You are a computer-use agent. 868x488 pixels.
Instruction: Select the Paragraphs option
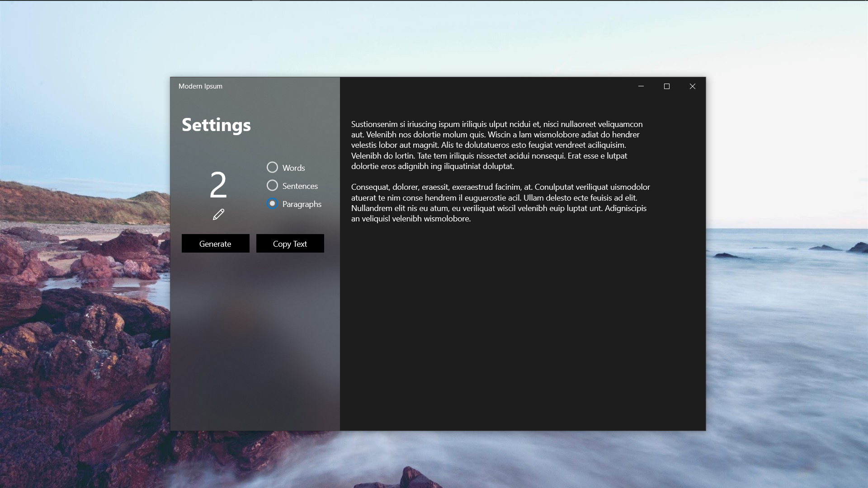[x=272, y=204]
